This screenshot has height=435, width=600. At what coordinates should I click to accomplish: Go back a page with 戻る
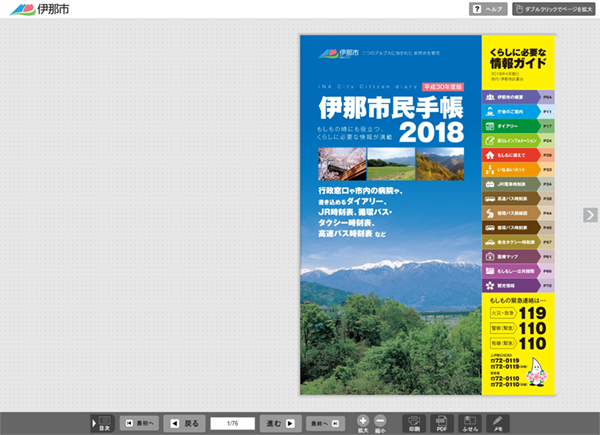tap(184, 423)
